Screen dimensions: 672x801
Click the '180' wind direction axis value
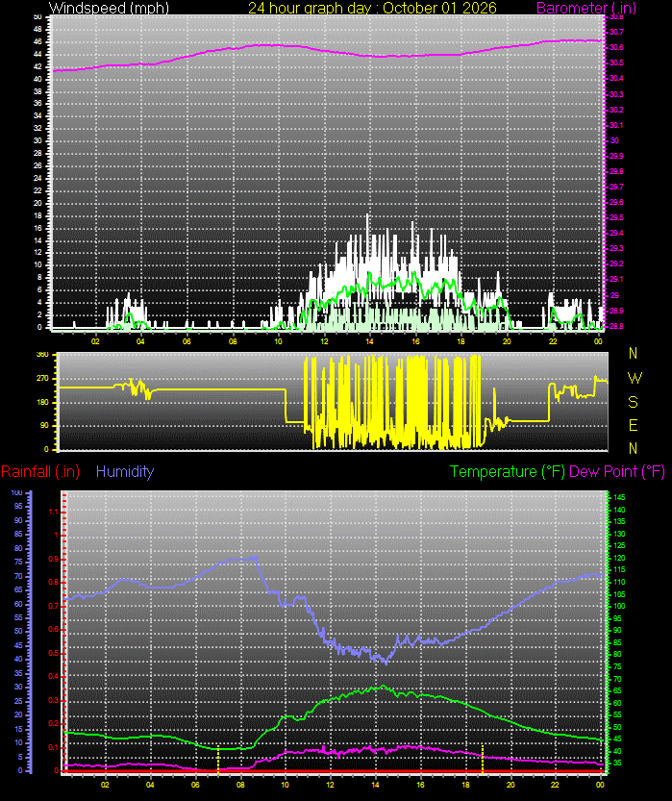click(42, 402)
